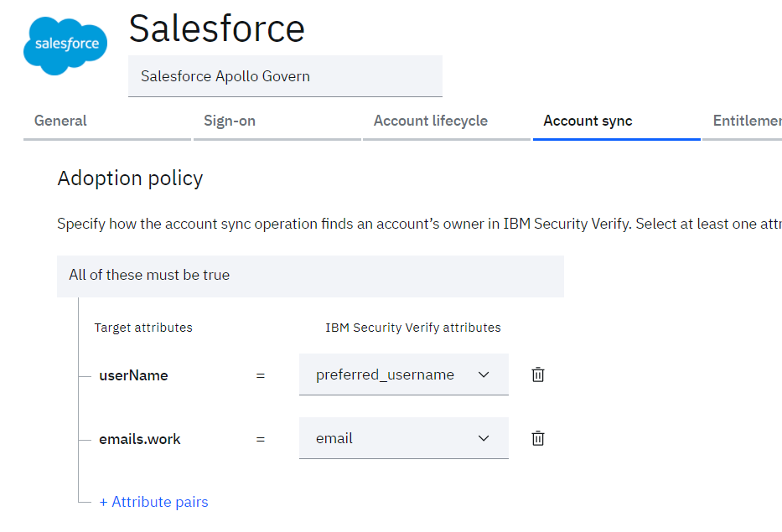
Task: Open the Sign-on tab
Action: [x=230, y=121]
